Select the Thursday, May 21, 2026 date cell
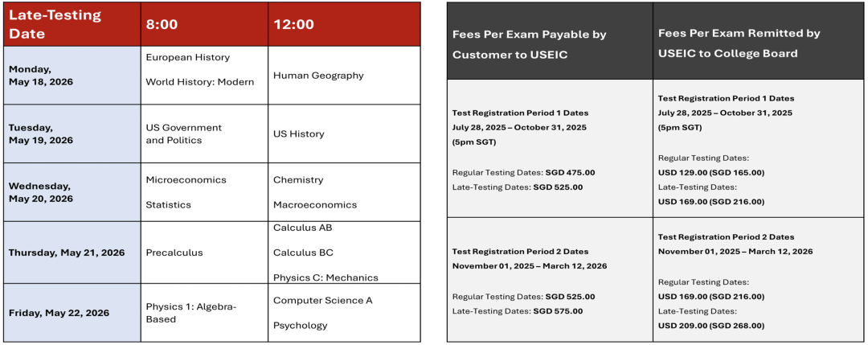This screenshot has width=868, height=345. pyautogui.click(x=72, y=253)
